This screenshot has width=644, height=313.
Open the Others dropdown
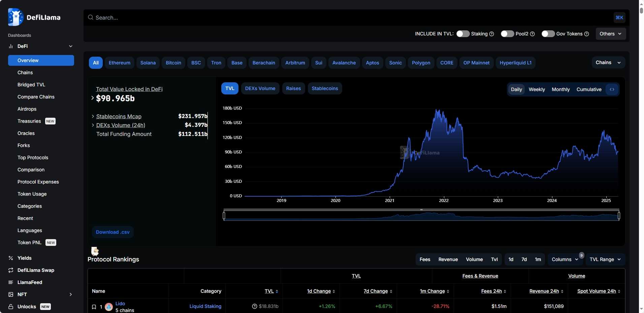click(610, 34)
